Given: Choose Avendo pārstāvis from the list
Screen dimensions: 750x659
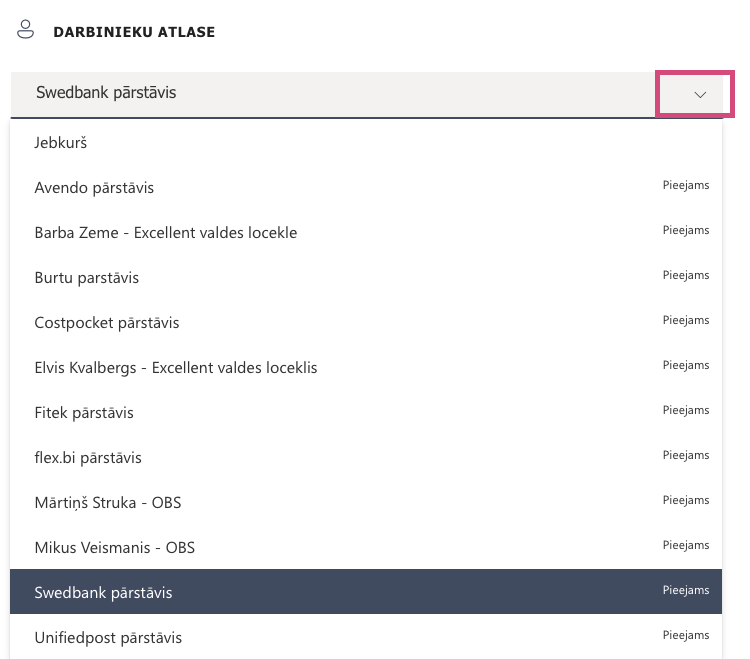Looking at the screenshot, I should pyautogui.click(x=94, y=188).
